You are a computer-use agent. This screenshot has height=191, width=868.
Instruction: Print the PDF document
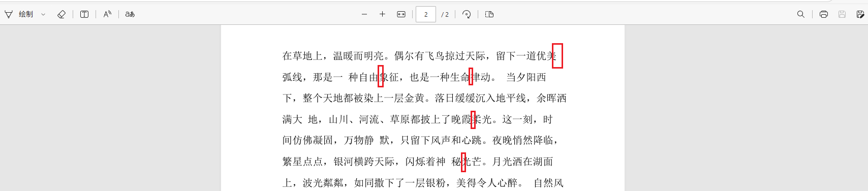[824, 14]
